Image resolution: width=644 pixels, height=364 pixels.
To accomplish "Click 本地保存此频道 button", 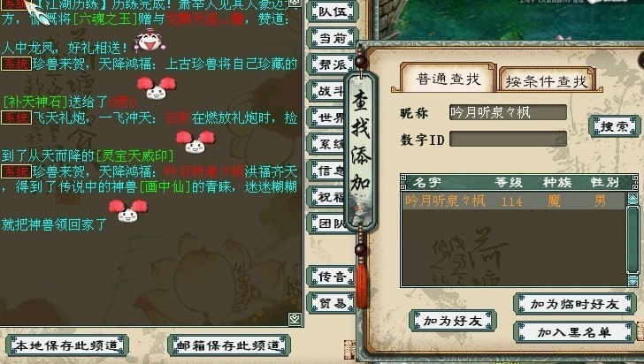I will (x=67, y=345).
